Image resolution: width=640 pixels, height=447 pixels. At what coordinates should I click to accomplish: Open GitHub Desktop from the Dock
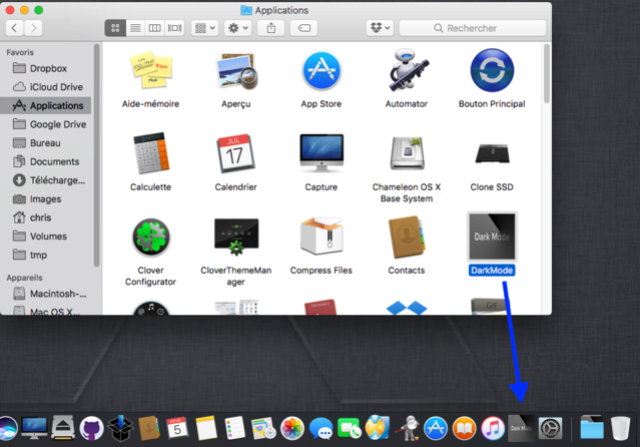tap(91, 429)
